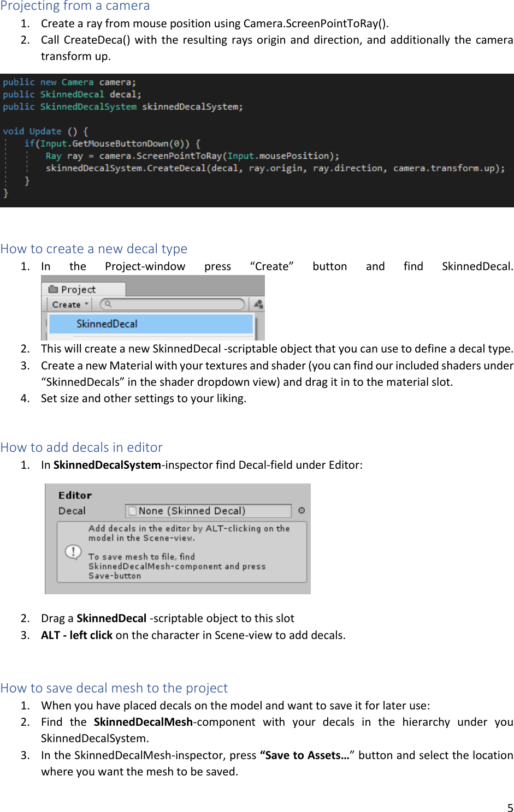
Task: Click "SkinnedDecalSystem" in code declaration line
Action: [88, 106]
